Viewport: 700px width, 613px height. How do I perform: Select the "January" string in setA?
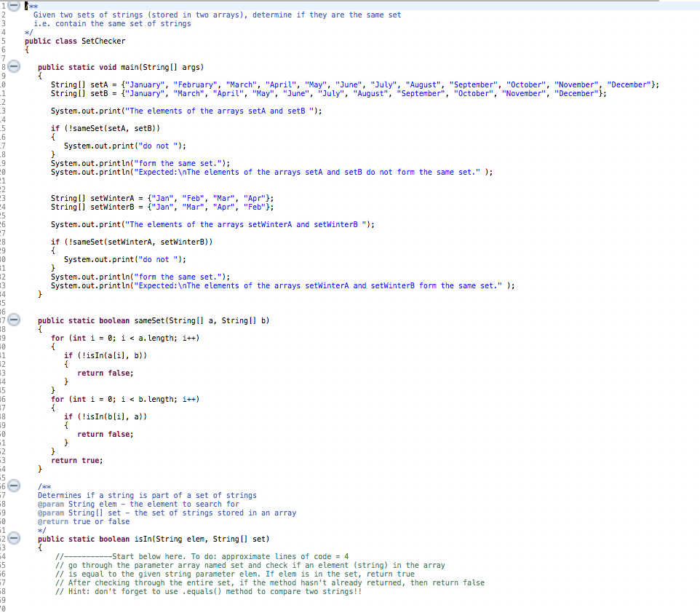click(x=146, y=84)
